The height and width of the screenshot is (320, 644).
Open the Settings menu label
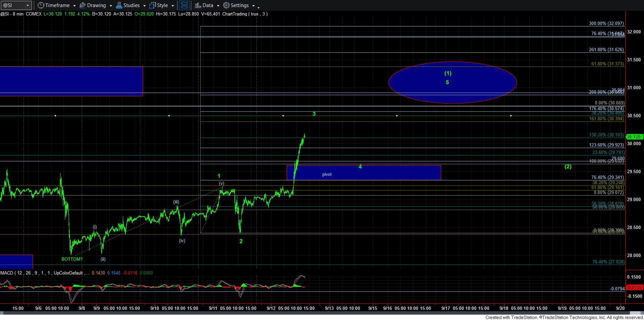(x=240, y=5)
